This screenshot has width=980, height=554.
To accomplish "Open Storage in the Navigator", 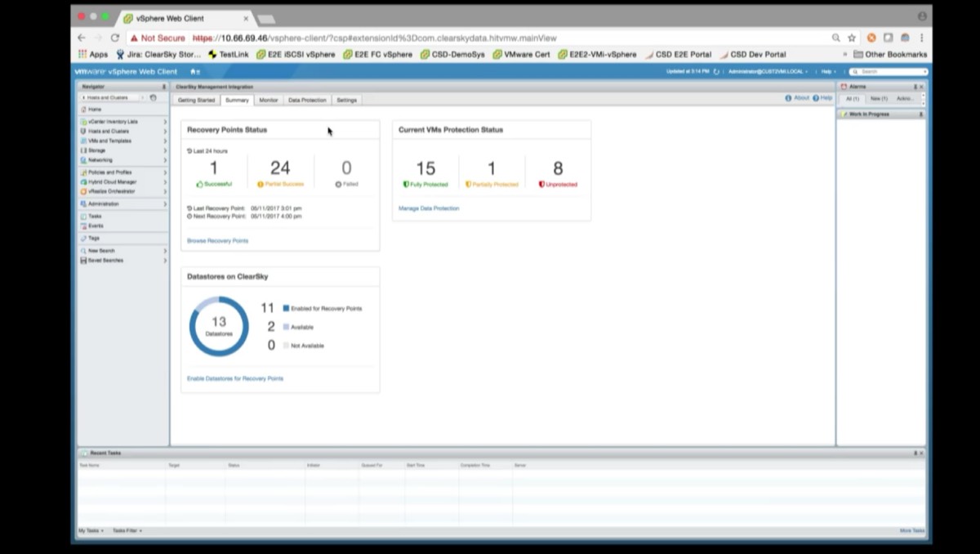I will tap(96, 150).
